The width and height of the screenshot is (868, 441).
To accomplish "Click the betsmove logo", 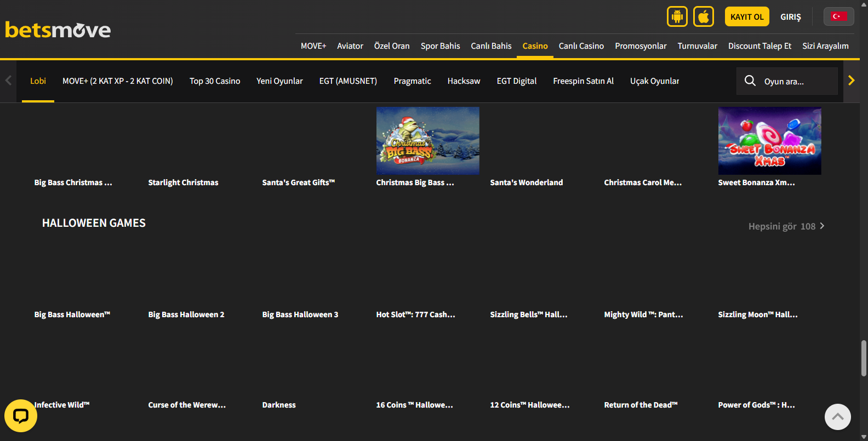I will [x=58, y=30].
